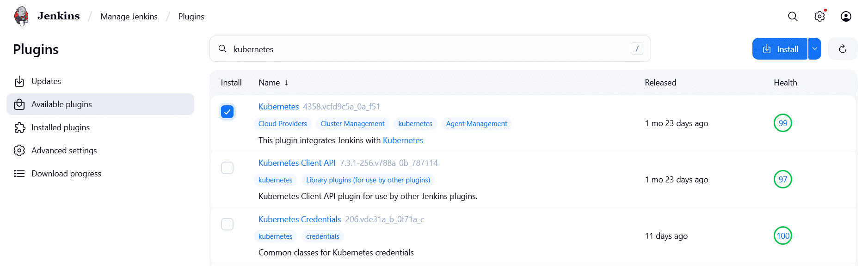This screenshot has height=266, width=868.
Task: Open Manage Jenkins gear icon in header
Action: [819, 17]
